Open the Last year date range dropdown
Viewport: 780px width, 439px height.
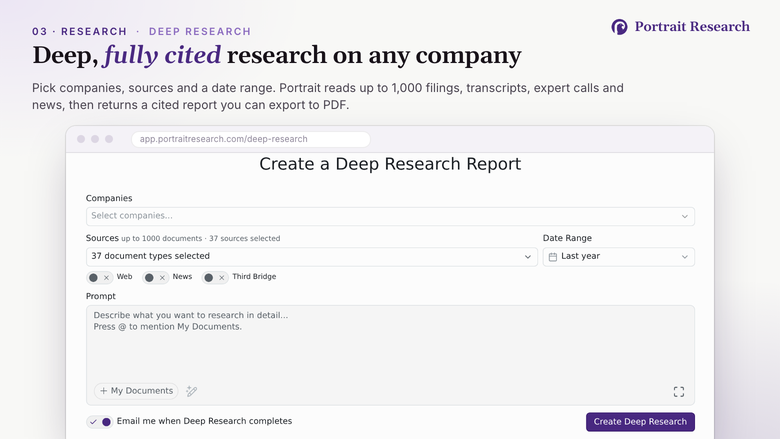click(x=618, y=257)
